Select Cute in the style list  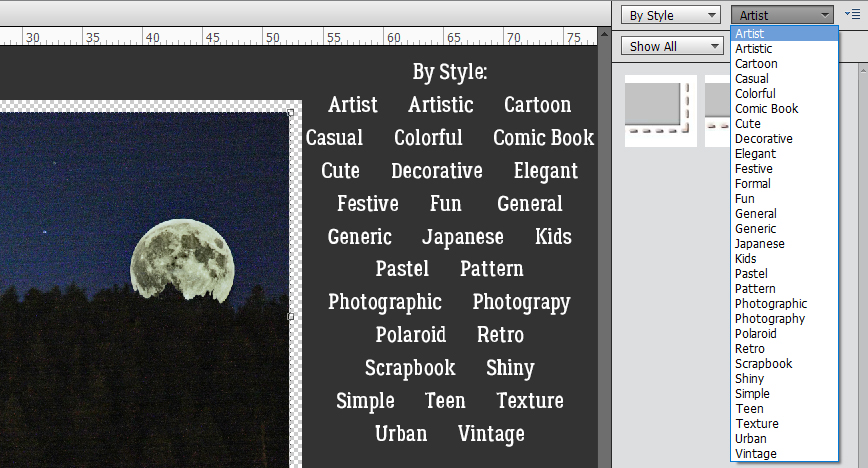(x=784, y=124)
